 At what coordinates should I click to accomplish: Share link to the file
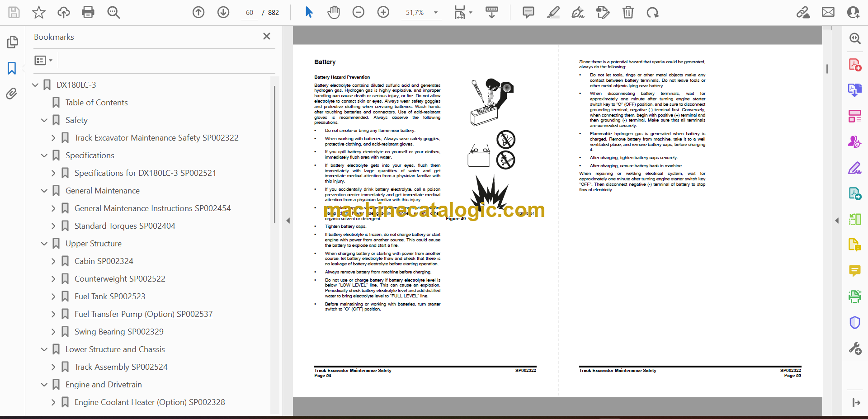[803, 12]
